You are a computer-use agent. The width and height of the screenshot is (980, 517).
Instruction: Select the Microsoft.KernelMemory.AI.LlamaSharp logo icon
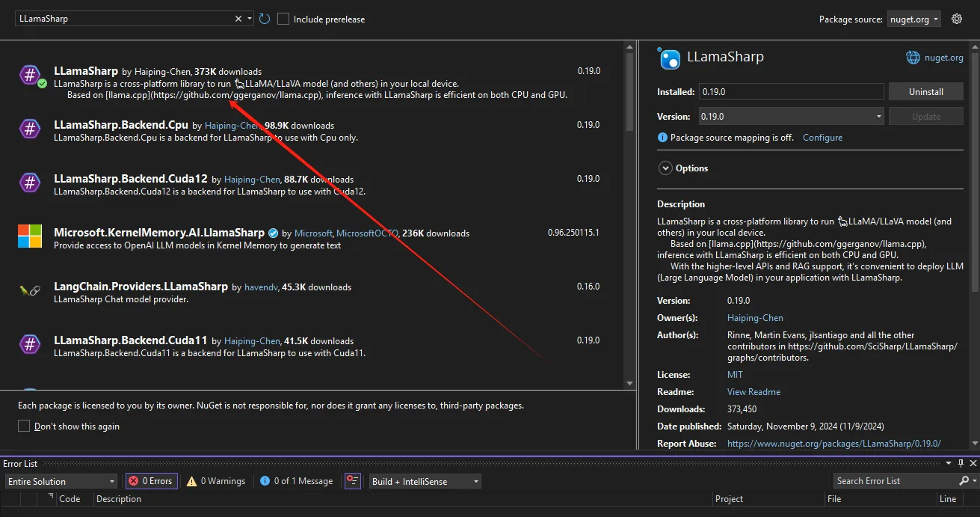30,236
